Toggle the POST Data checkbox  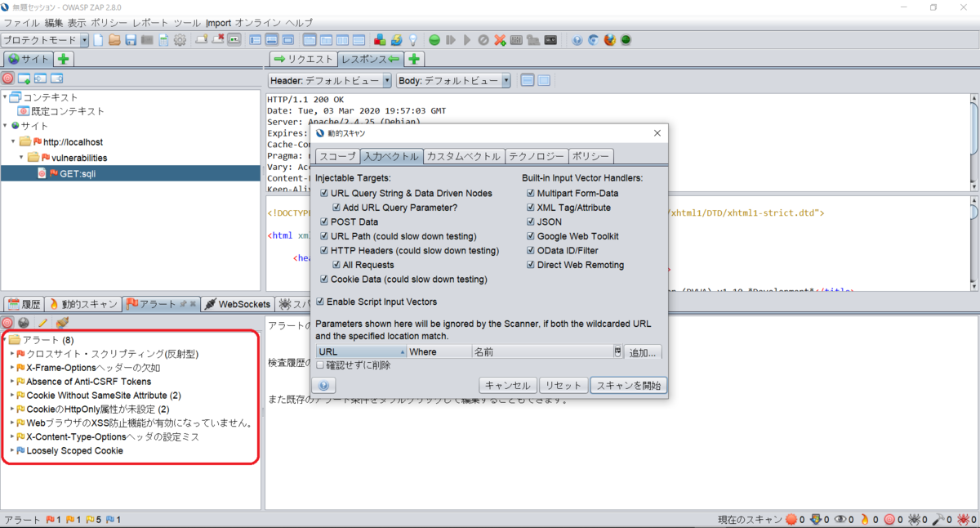(325, 221)
